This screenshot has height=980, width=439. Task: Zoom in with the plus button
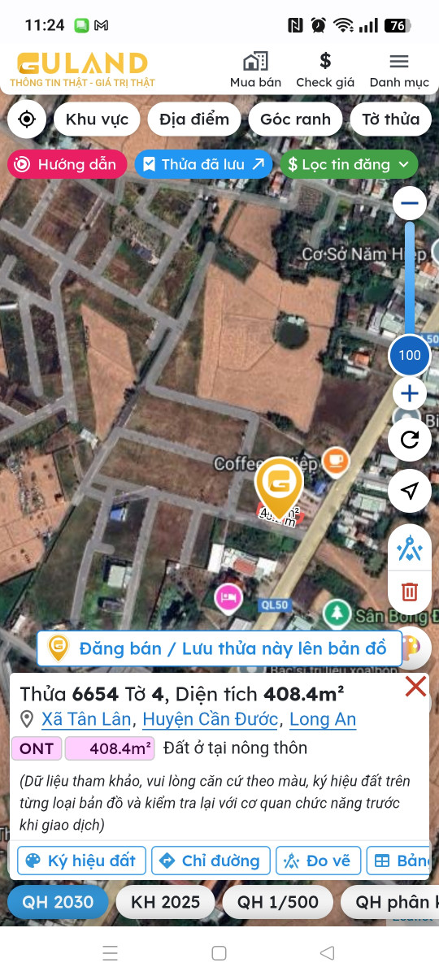[x=409, y=395]
